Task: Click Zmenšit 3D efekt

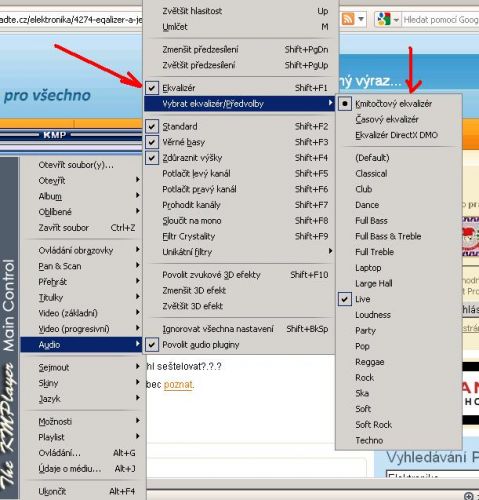Action: pos(239,290)
